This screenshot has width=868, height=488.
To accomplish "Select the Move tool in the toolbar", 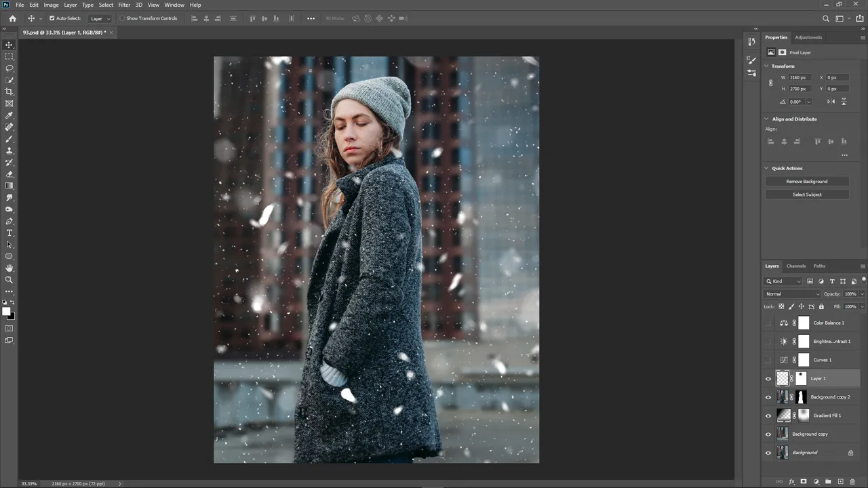I will coord(9,45).
